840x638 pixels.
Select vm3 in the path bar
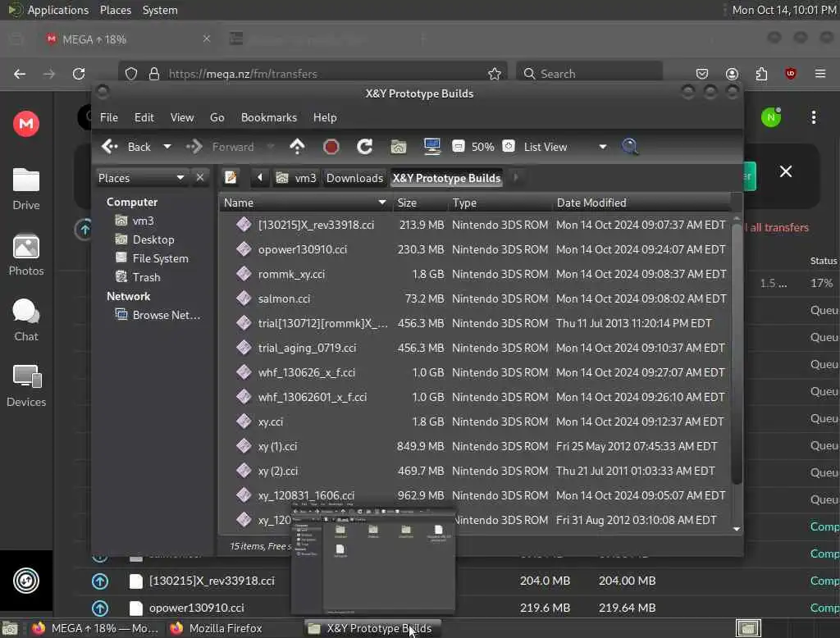click(296, 178)
